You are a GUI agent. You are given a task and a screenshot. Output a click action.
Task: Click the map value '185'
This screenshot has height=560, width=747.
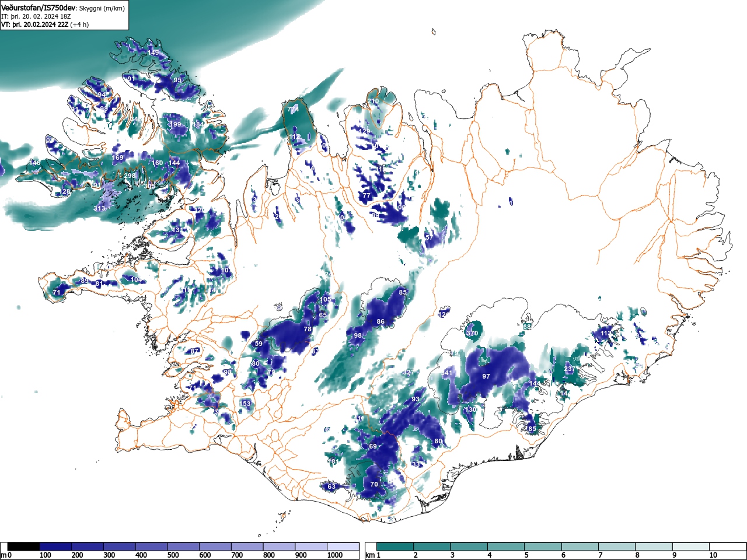coord(530,429)
